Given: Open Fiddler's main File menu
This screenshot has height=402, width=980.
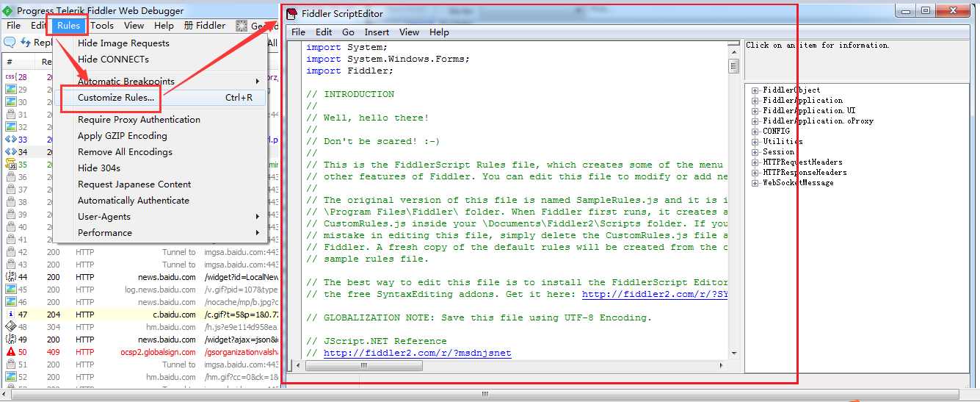Looking at the screenshot, I should pyautogui.click(x=14, y=26).
